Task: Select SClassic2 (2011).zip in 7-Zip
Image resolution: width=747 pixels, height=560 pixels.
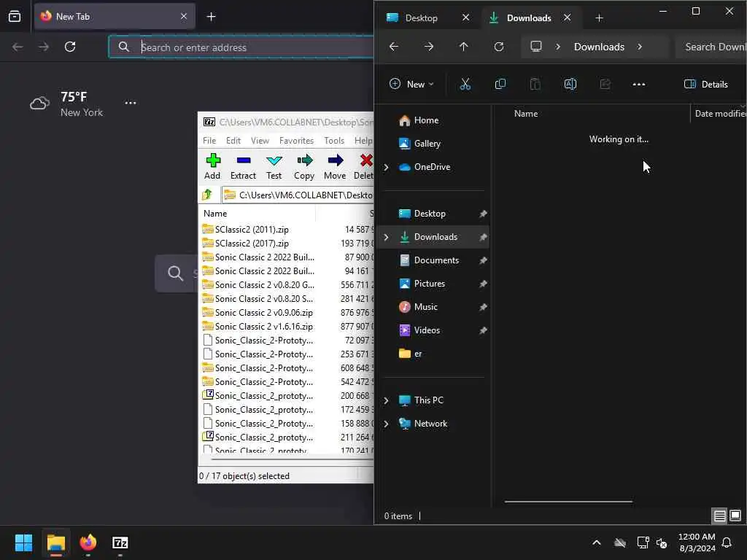Action: point(252,230)
